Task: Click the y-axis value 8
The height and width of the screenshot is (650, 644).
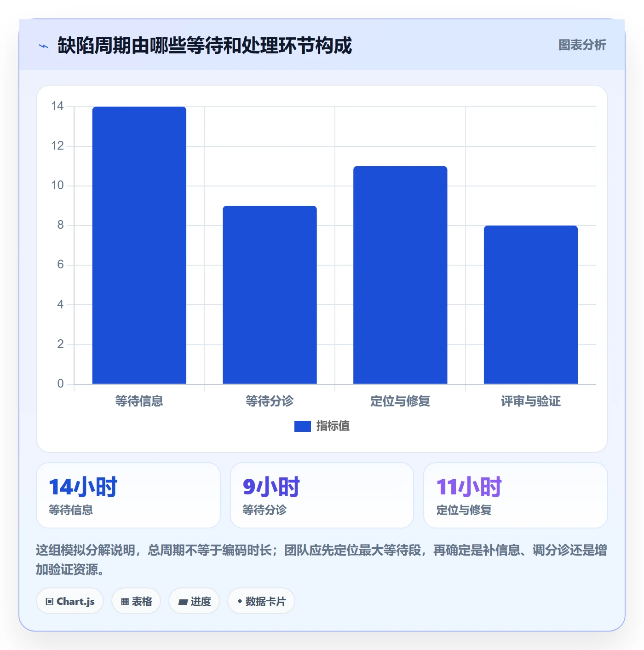Action: 60,225
